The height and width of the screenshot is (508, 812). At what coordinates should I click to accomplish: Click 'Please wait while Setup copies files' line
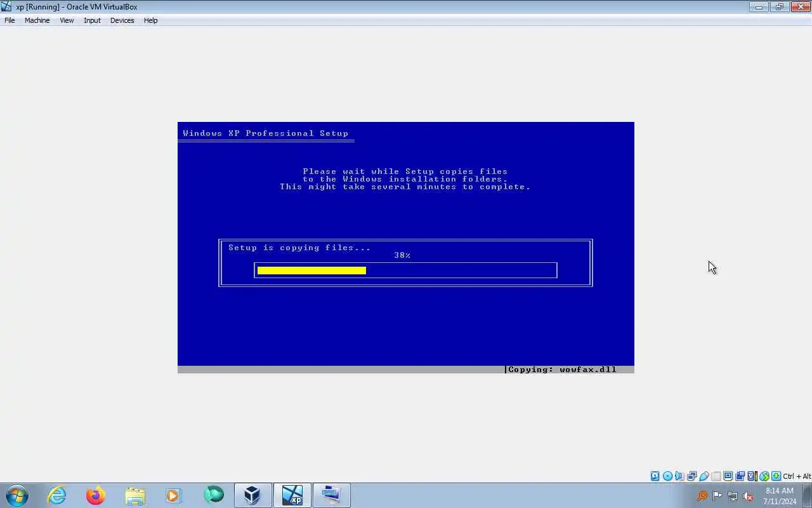(405, 171)
